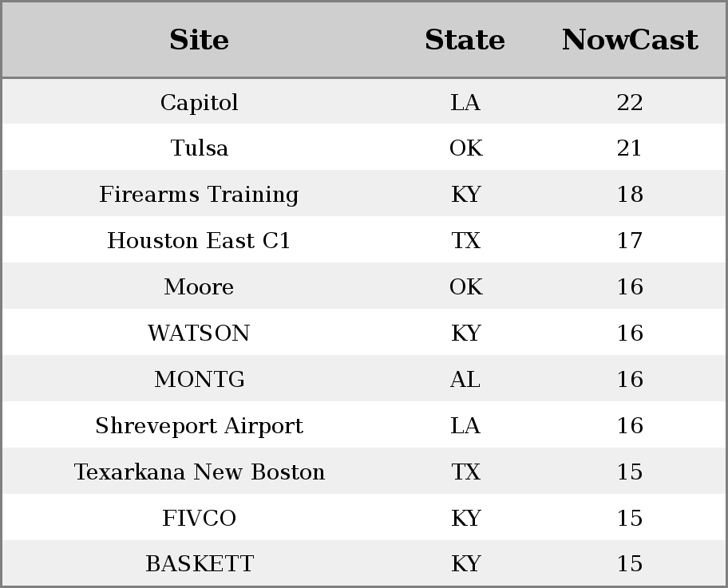Screen dimensions: 728x588
Task: Click NowCast value 21 for Tulsa
Action: (630, 148)
